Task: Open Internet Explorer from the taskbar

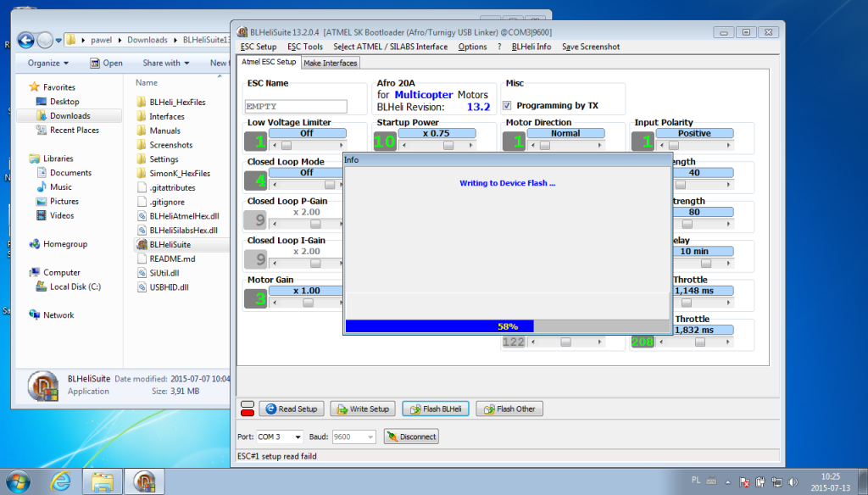Action: point(60,481)
